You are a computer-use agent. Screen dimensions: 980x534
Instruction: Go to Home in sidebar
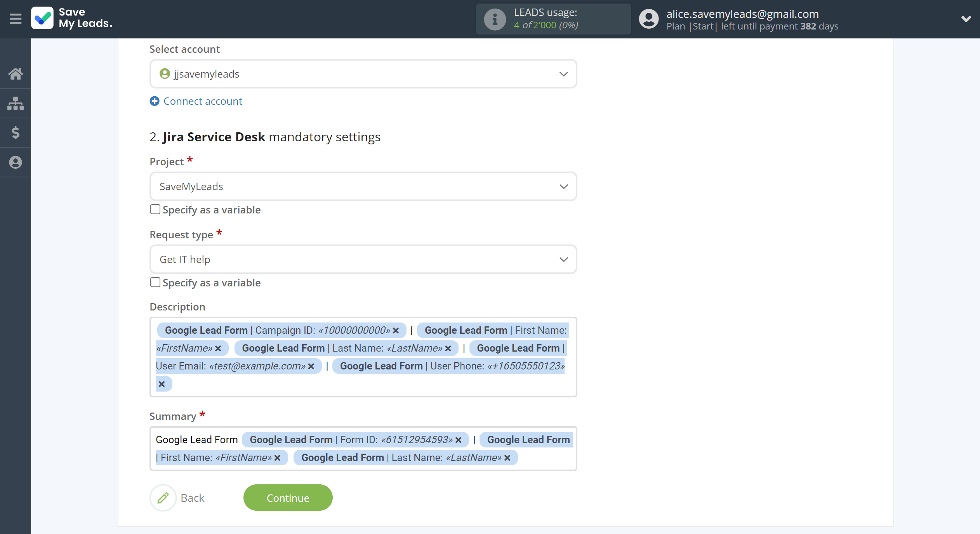point(16,74)
